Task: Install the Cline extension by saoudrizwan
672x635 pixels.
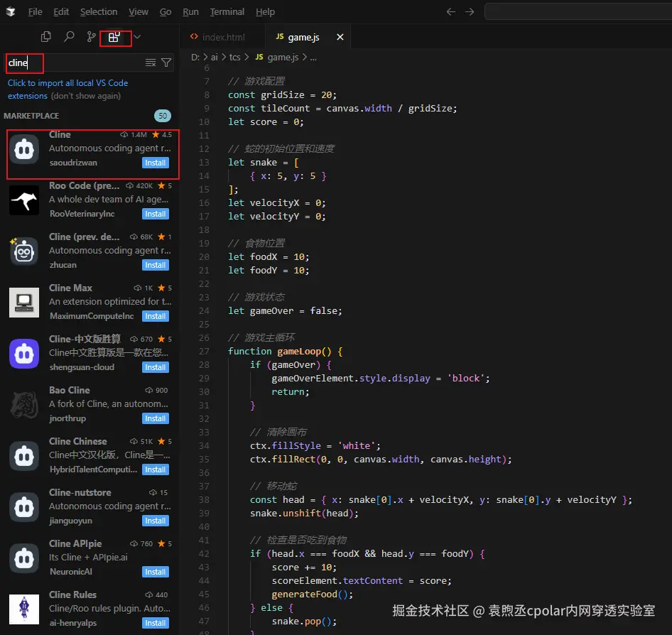Action: click(155, 163)
